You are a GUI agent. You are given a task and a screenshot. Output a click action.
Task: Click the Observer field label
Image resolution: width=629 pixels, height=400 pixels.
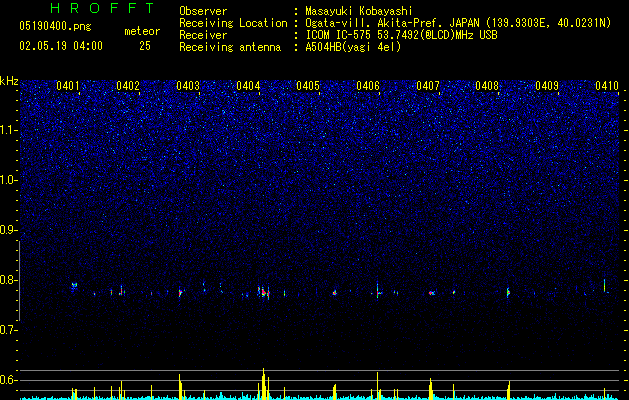(x=203, y=11)
